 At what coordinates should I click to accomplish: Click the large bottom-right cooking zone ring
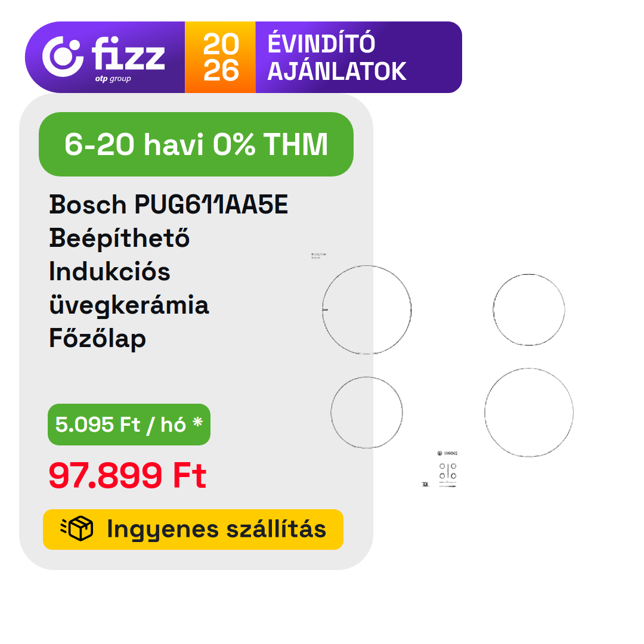[x=529, y=412]
